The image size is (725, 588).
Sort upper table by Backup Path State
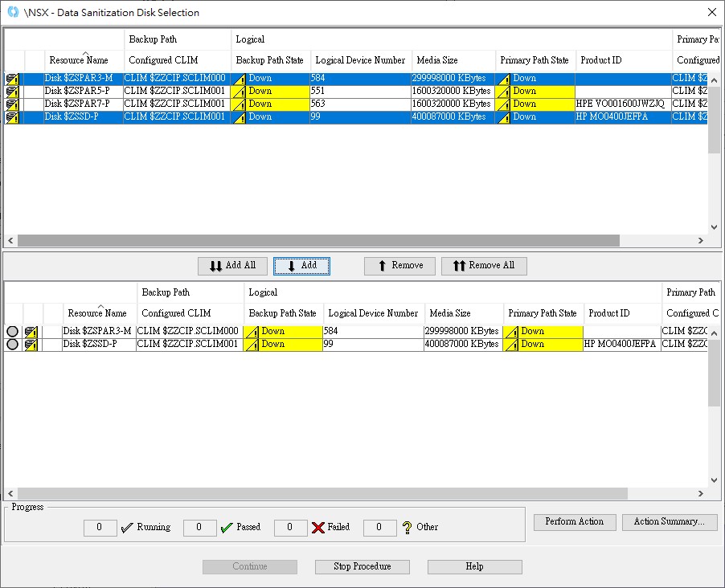point(270,60)
